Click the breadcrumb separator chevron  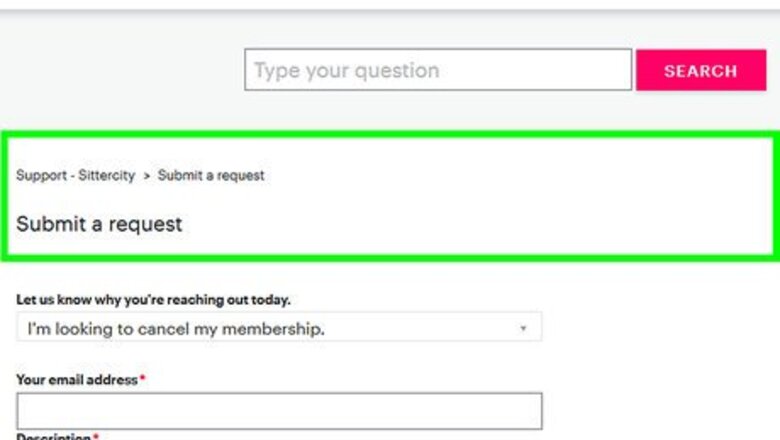pos(146,176)
